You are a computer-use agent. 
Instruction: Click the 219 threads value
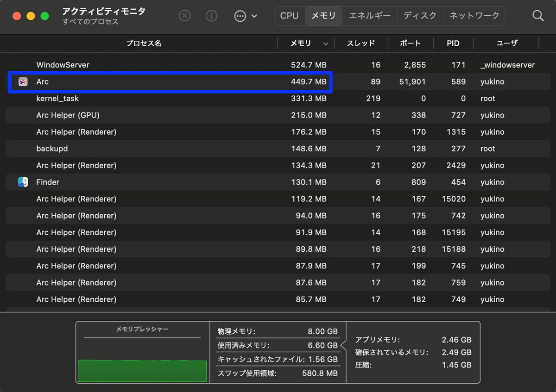[x=373, y=99]
